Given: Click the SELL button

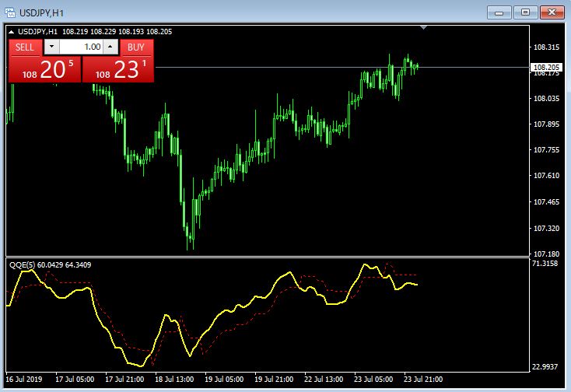Looking at the screenshot, I should pos(24,47).
